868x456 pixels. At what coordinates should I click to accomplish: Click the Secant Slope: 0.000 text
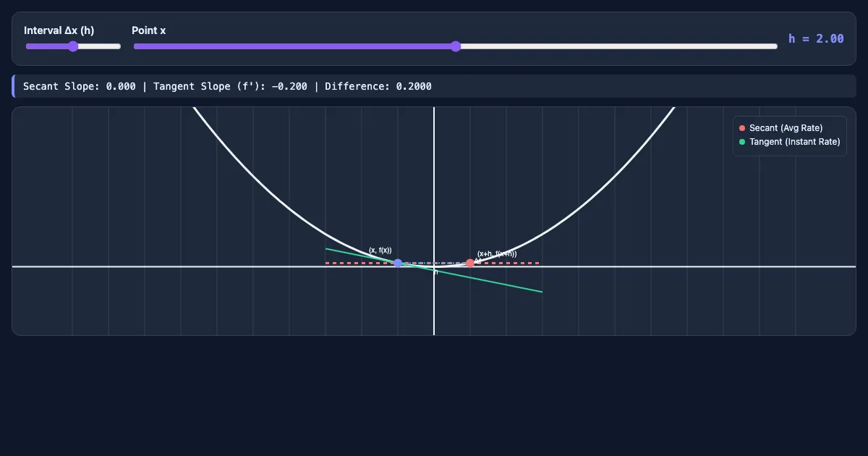pyautogui.click(x=80, y=86)
